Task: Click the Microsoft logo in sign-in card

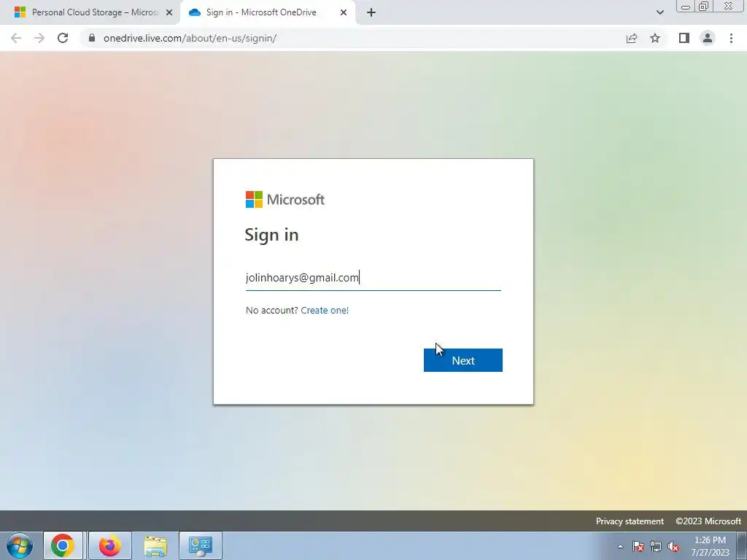Action: point(285,200)
